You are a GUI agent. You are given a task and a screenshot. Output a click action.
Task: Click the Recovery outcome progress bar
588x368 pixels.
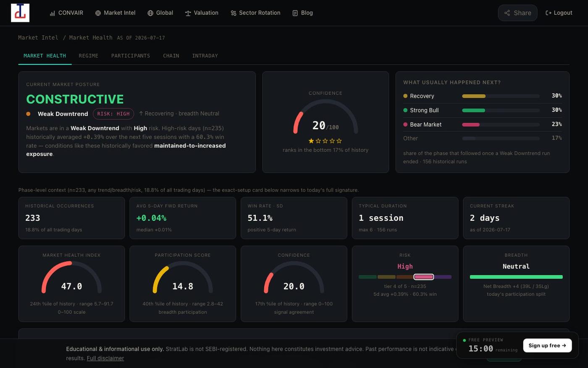coord(501,96)
